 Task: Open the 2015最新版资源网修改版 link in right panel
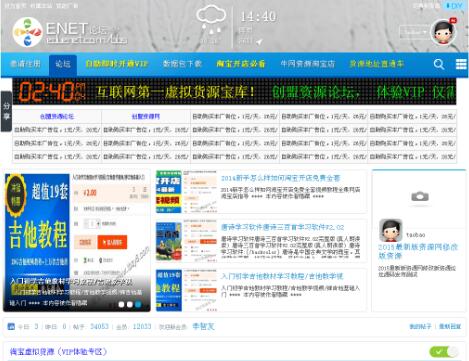click(418, 251)
